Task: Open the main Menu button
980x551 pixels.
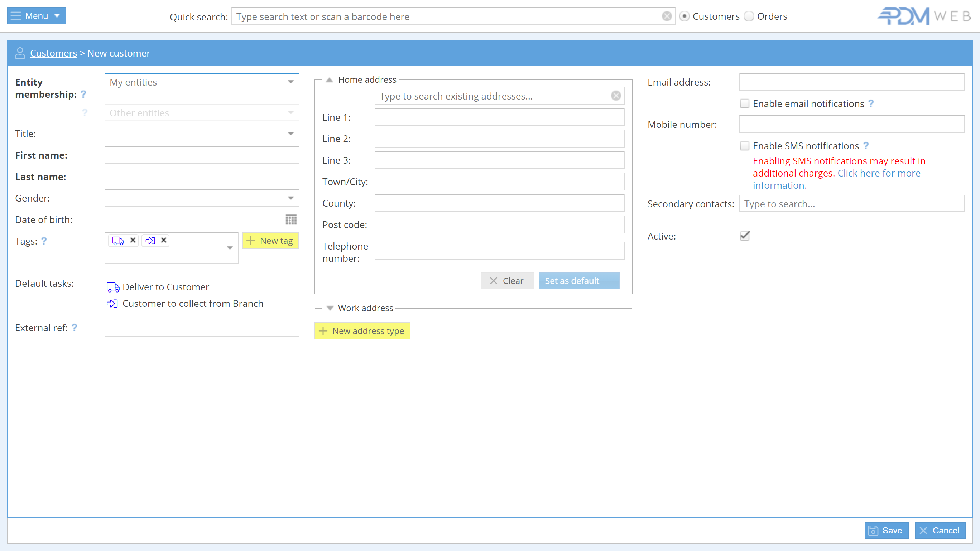Action: pyautogui.click(x=37, y=16)
